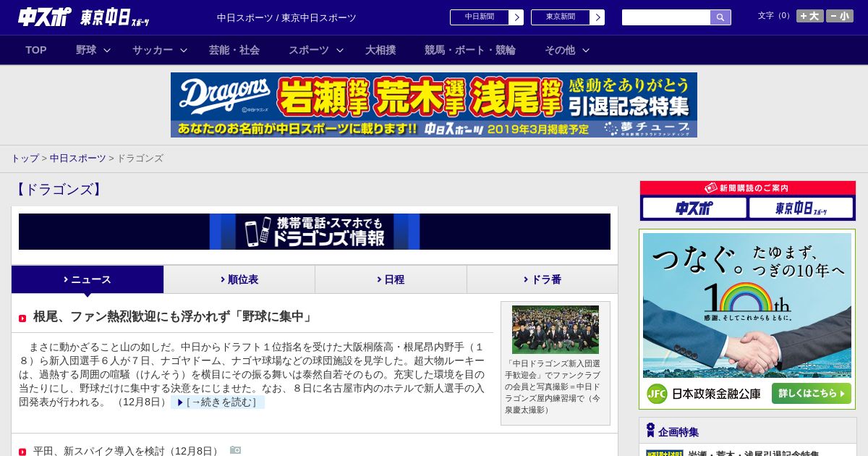Go to TOP in the navigation bar

[36, 50]
